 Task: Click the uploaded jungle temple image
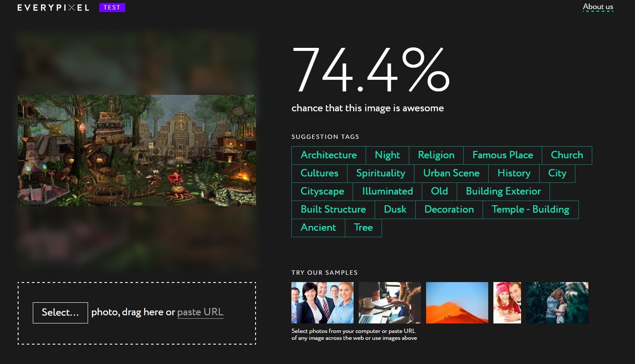[x=137, y=150]
